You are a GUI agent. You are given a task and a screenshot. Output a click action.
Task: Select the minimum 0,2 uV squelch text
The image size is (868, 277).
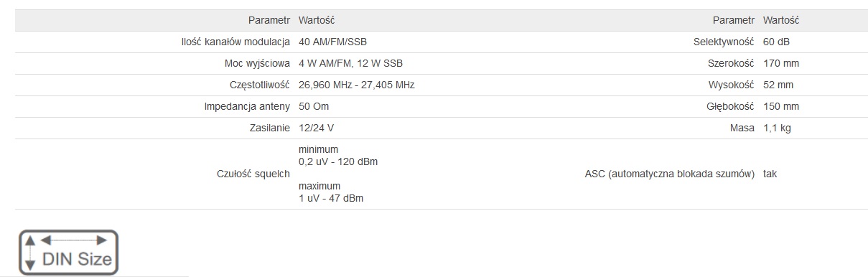[x=338, y=155]
